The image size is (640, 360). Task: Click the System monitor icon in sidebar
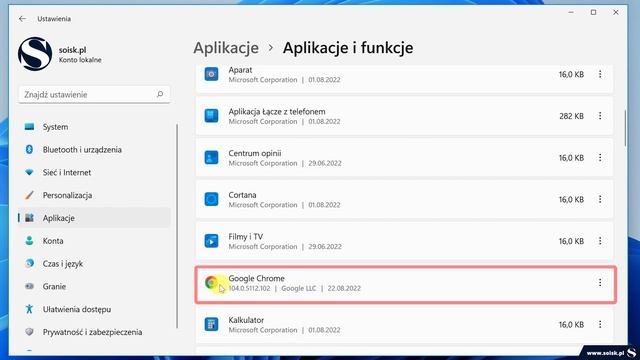tap(29, 127)
